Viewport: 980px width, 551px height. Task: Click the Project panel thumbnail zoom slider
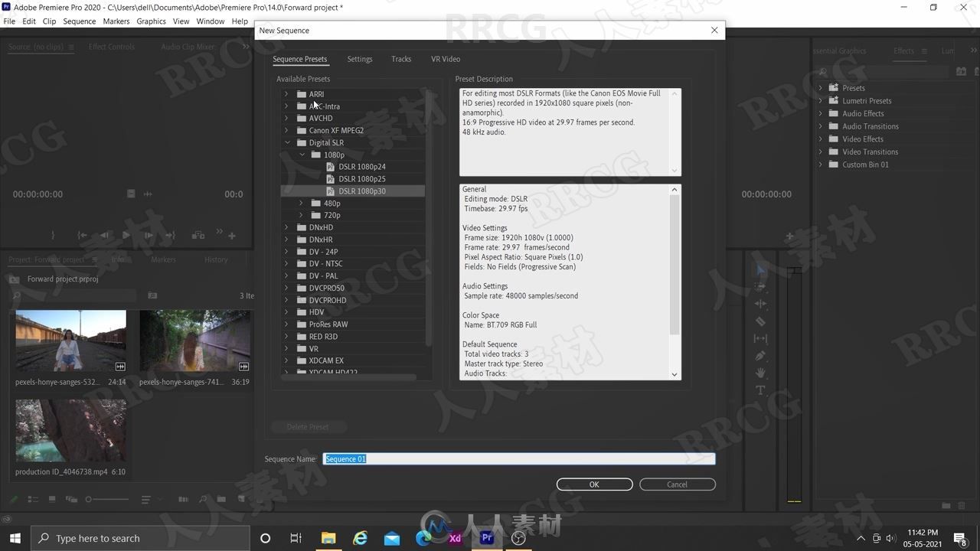tap(106, 500)
